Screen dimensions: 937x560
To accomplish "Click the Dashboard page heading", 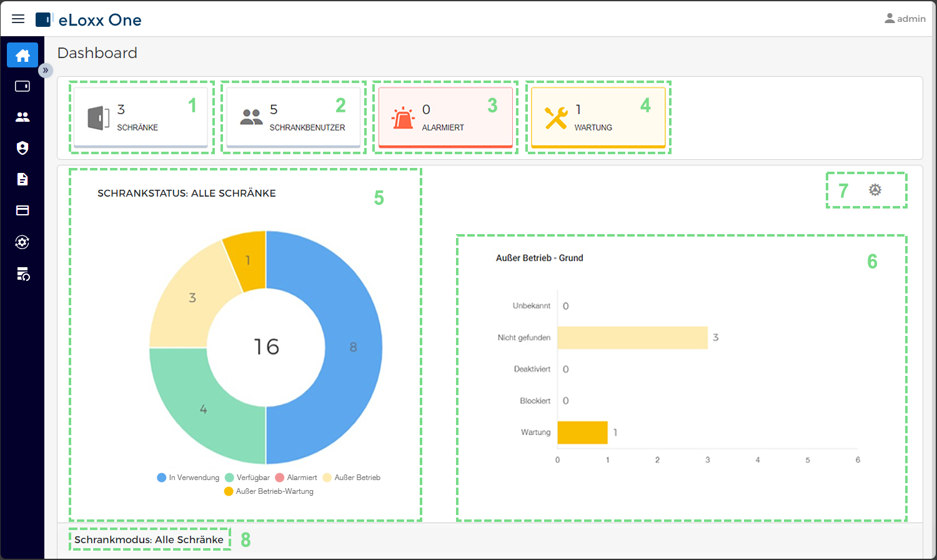I will [x=97, y=53].
